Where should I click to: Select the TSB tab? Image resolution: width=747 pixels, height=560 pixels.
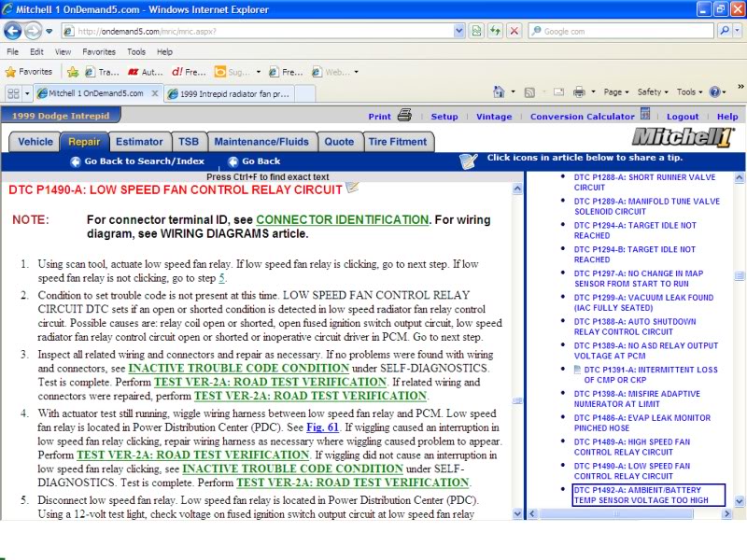pyautogui.click(x=189, y=142)
